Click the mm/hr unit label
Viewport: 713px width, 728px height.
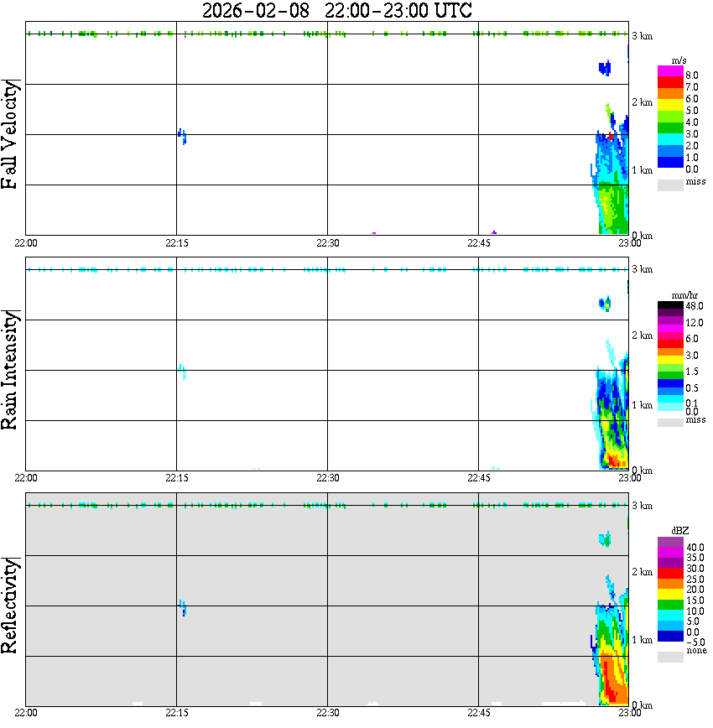point(684,295)
